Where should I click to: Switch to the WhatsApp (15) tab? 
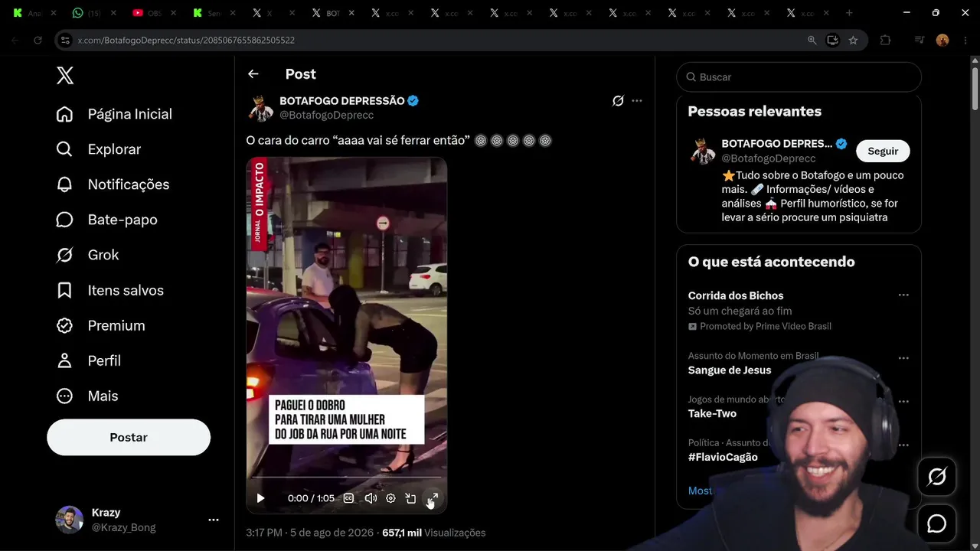coord(94,13)
